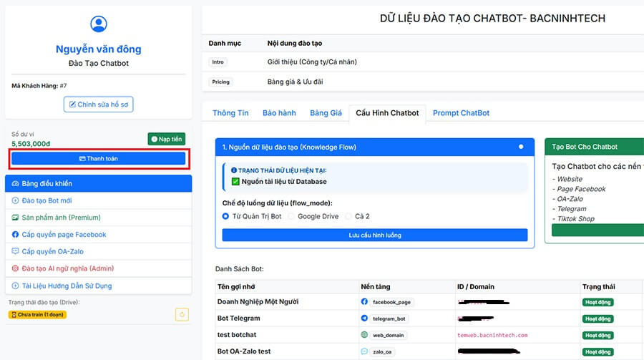Switch to the Bảo hành tab
This screenshot has height=360, width=644.
pos(279,113)
